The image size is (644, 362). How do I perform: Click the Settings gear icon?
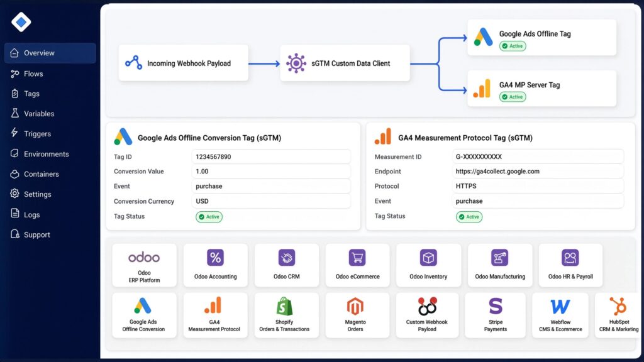click(x=15, y=194)
